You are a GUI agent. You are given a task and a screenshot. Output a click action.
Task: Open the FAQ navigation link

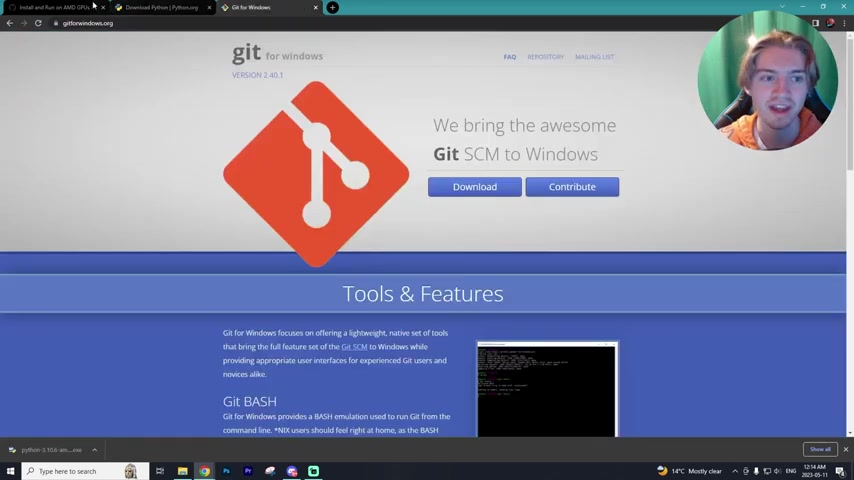[510, 57]
